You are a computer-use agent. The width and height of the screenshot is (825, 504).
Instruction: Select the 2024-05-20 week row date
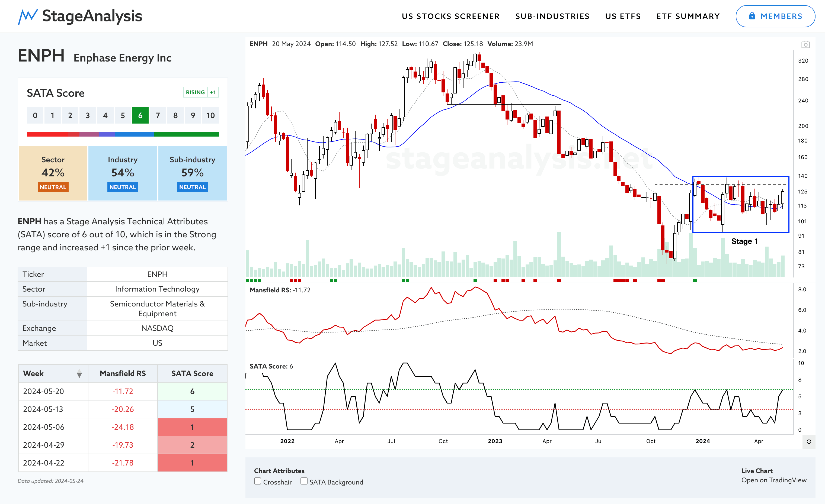tap(43, 391)
